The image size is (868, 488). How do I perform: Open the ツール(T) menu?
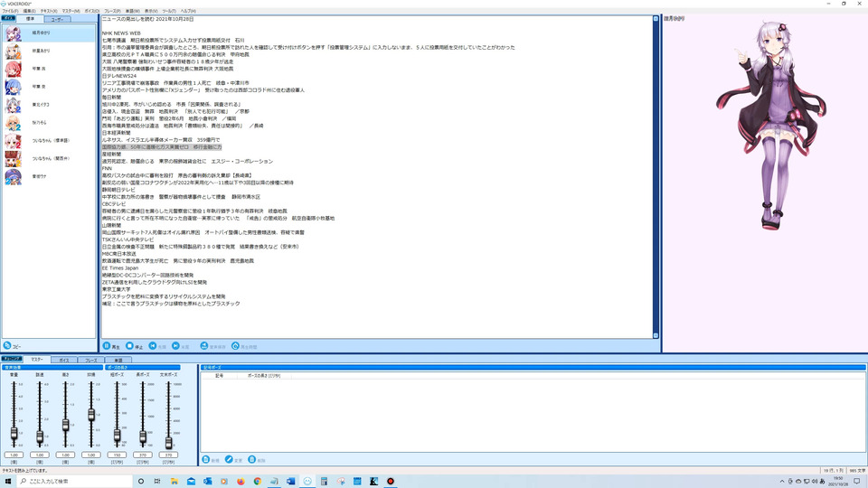click(169, 11)
